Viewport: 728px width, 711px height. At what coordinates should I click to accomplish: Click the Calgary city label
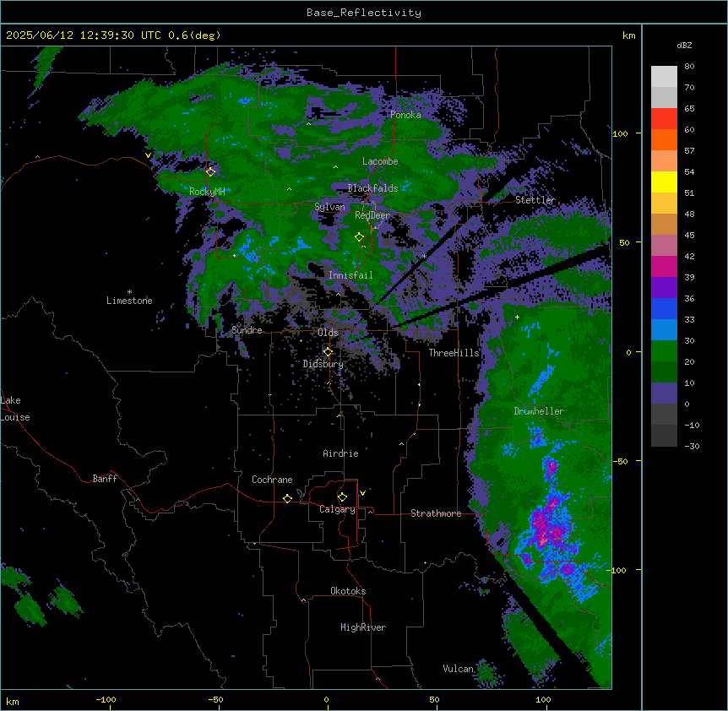337,509
